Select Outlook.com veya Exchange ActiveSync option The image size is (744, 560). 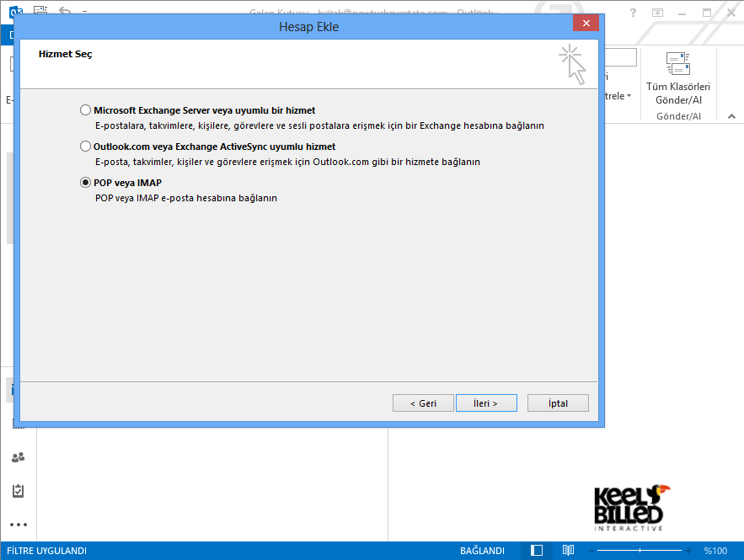(85, 146)
